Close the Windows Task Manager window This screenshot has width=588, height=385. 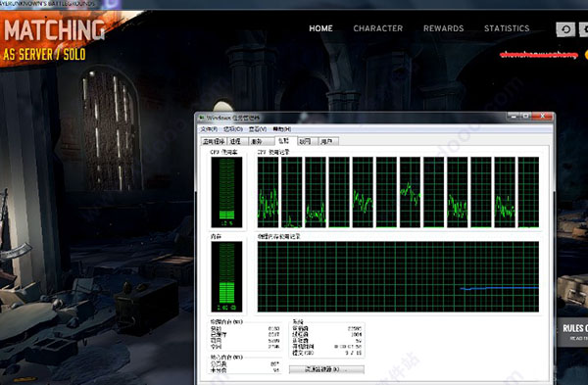click(542, 117)
